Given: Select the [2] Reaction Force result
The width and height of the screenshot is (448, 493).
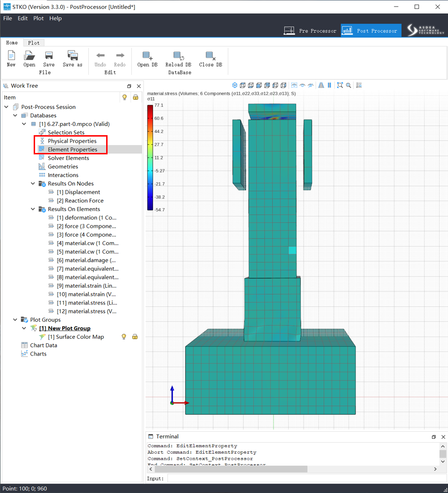Looking at the screenshot, I should [80, 201].
